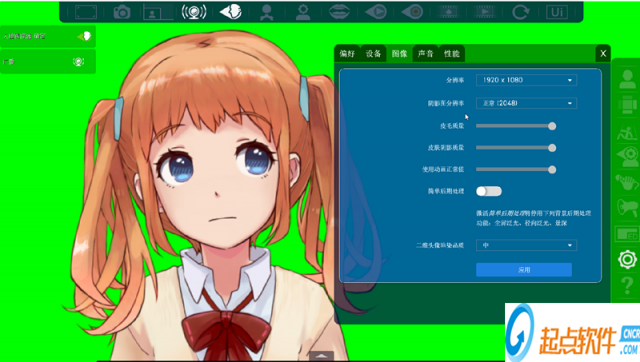640x362 pixels.
Task: Open the megaphone icon in right sidebar
Action: pos(627,207)
